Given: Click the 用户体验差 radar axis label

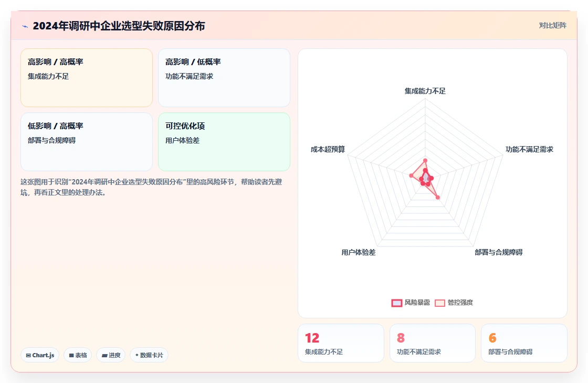Looking at the screenshot, I should click(358, 252).
